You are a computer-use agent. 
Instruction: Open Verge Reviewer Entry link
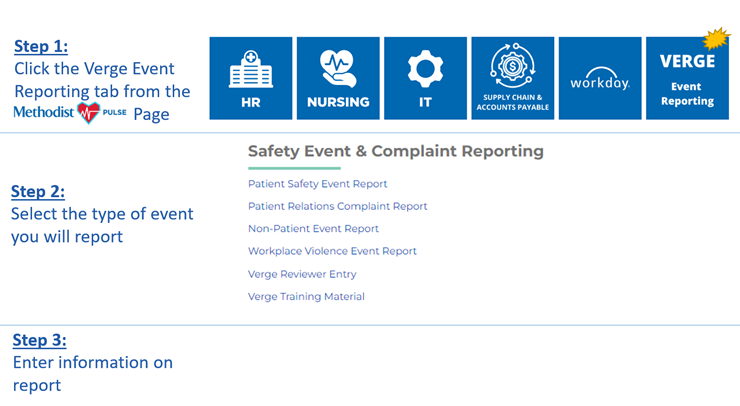point(302,274)
